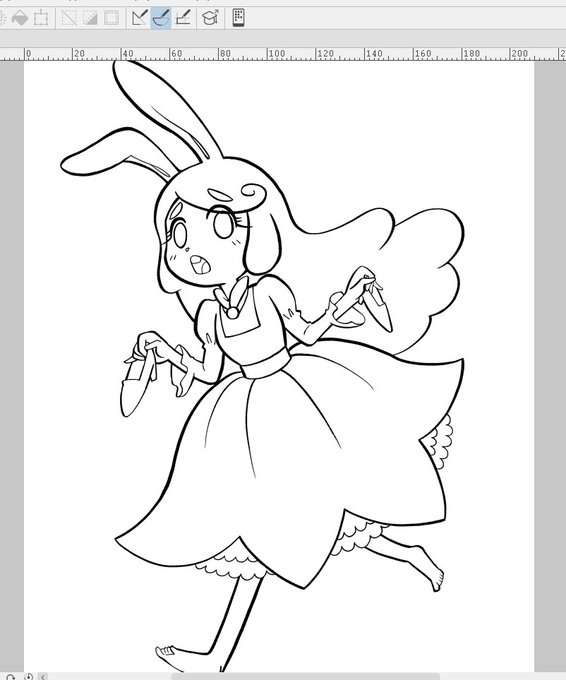Click the 160 mark on the horizontal ruler

click(x=422, y=53)
